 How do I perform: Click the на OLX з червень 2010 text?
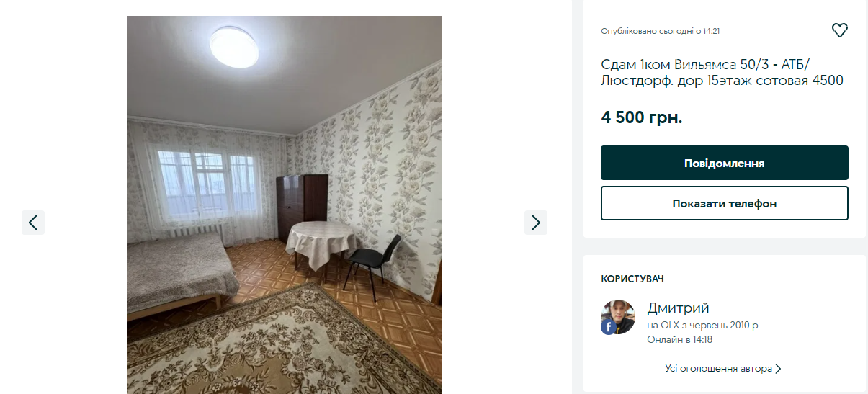click(704, 326)
